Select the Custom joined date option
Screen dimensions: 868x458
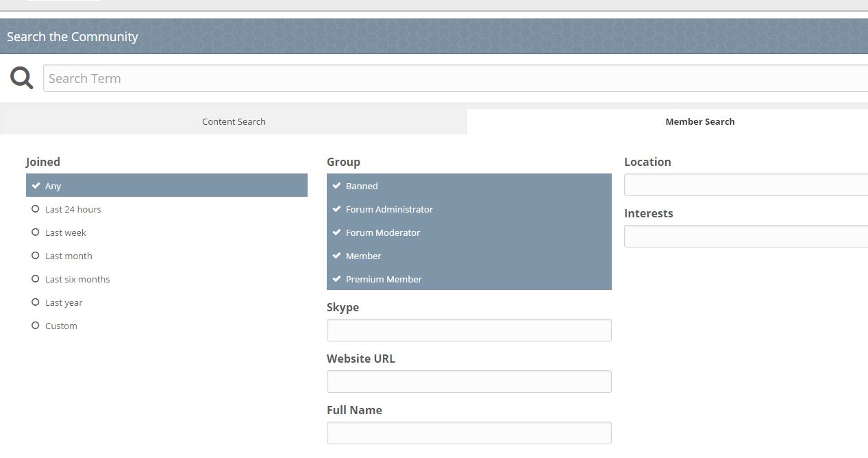pos(166,326)
